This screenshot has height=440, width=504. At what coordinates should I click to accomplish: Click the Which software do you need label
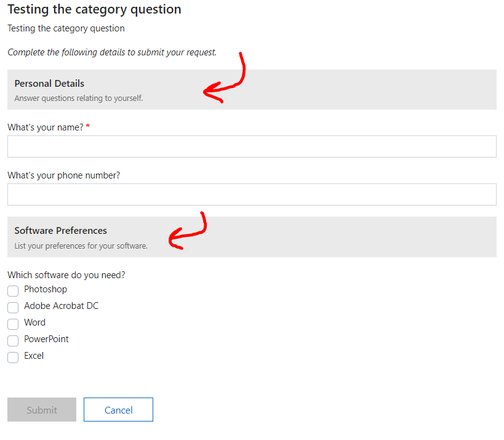[66, 275]
